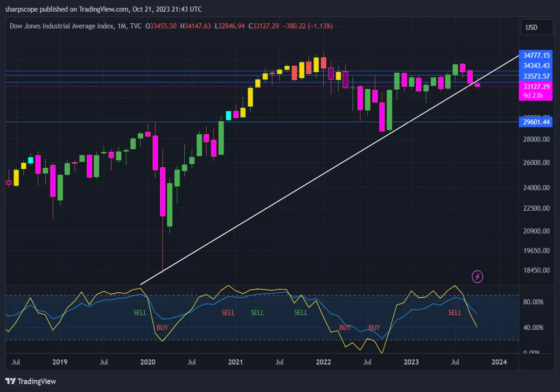This screenshot has width=560, height=392.
Task: Click the 33573.57 price label
Action: 537,76
